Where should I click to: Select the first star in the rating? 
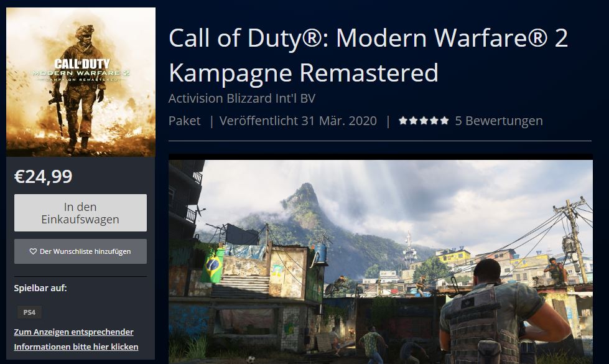point(403,121)
